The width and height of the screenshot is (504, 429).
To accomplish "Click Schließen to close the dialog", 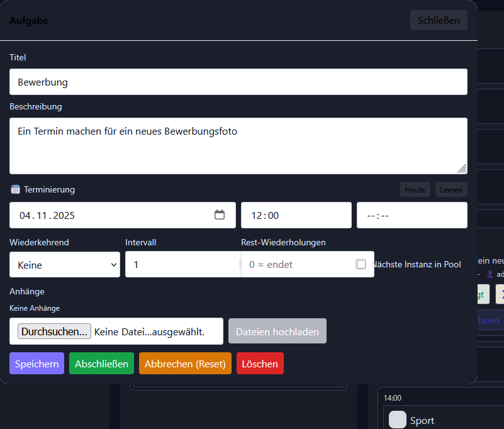I will coord(439,20).
